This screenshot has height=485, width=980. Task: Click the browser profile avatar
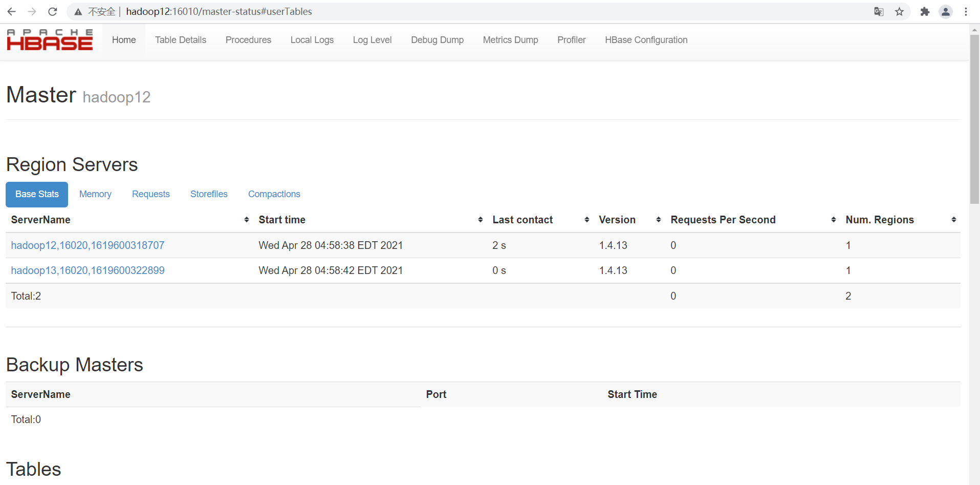(x=946, y=11)
